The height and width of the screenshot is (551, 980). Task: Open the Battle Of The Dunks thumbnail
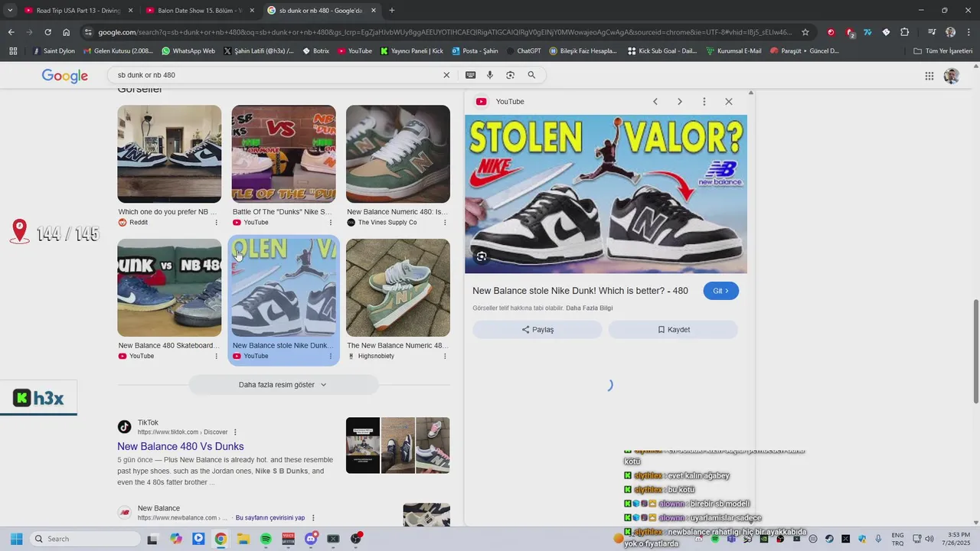(283, 154)
